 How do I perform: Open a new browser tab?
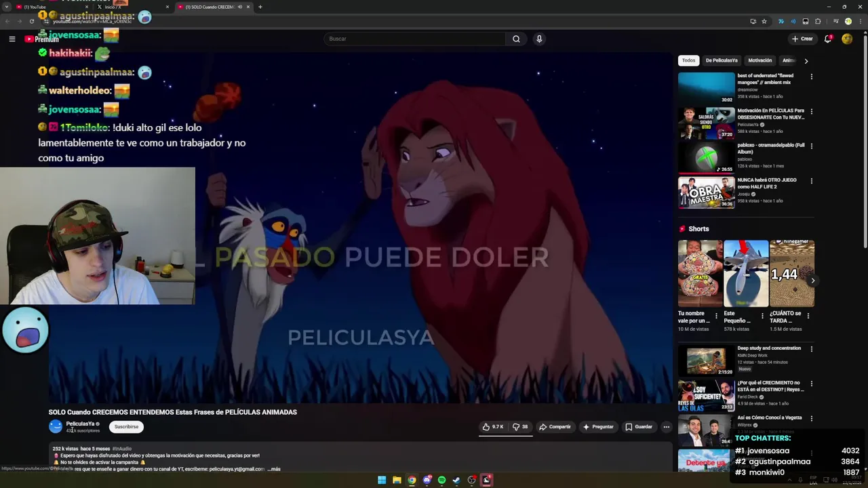coord(260,7)
